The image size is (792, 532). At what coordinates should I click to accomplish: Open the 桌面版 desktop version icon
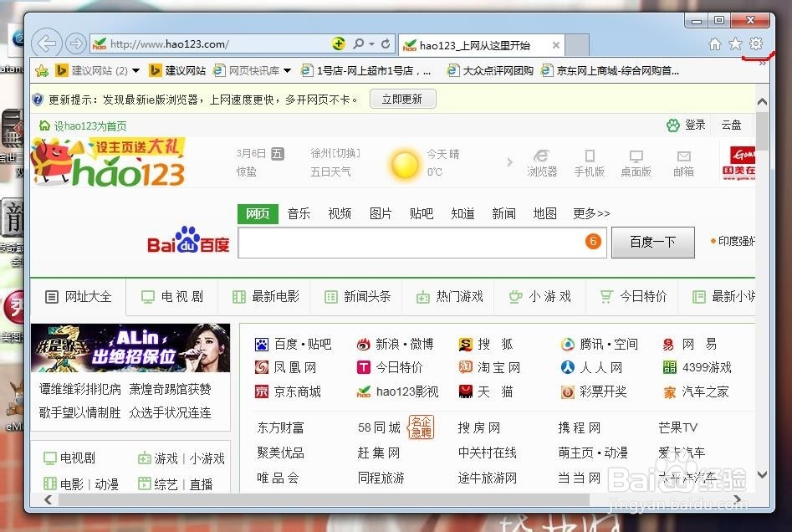click(x=636, y=163)
